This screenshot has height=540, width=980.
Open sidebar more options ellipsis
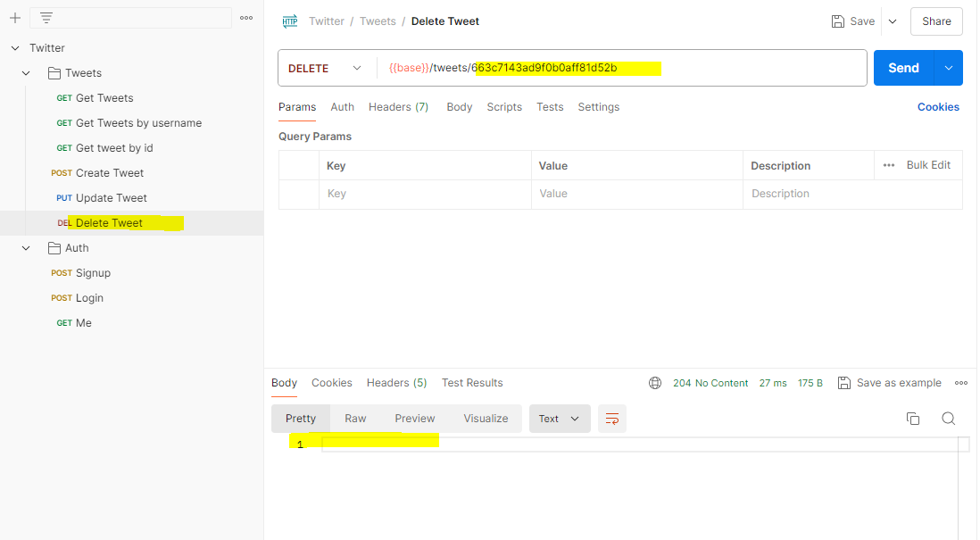pyautogui.click(x=246, y=18)
